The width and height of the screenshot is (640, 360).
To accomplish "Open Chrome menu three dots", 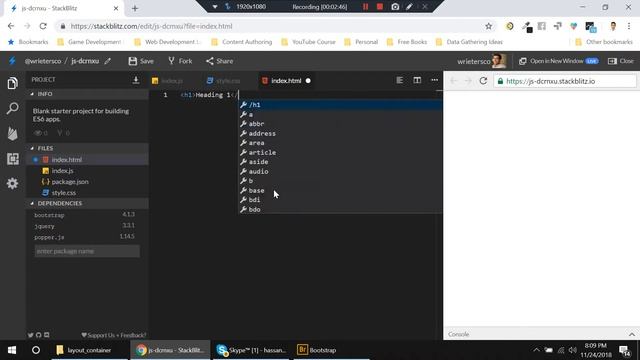I will (x=629, y=26).
